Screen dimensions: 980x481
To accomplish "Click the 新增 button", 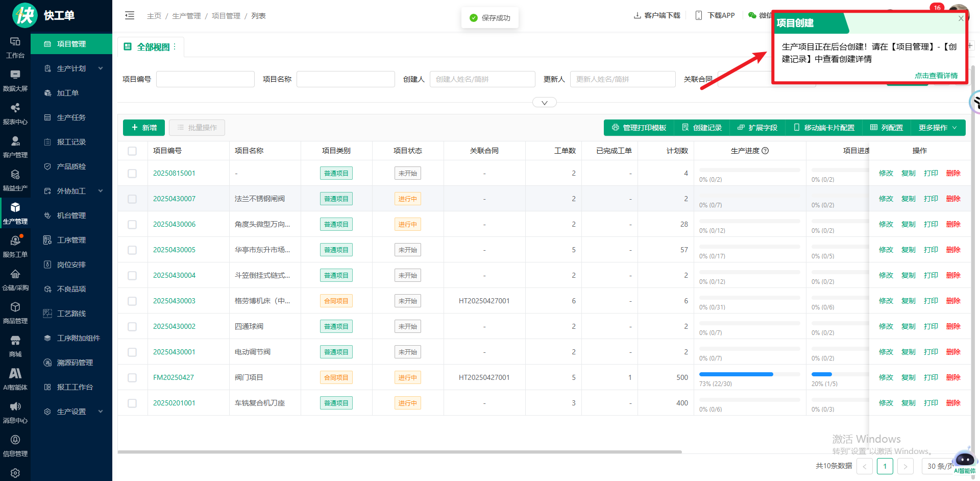I will [x=144, y=128].
